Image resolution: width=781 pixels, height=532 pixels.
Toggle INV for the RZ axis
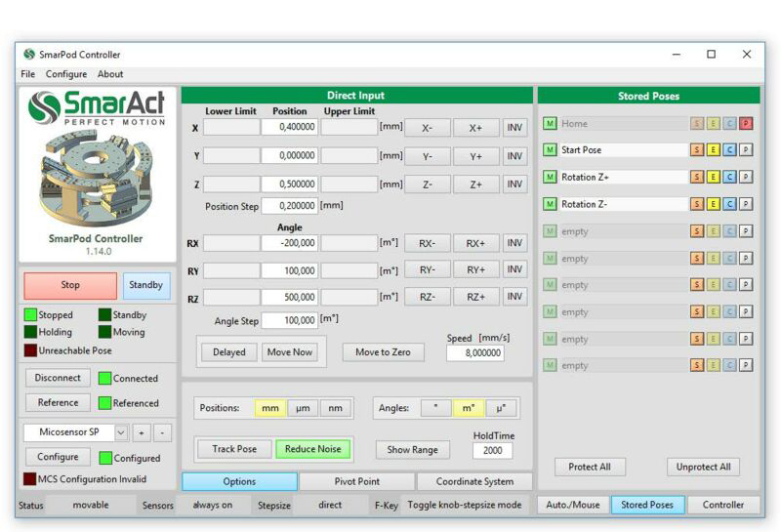(x=514, y=297)
